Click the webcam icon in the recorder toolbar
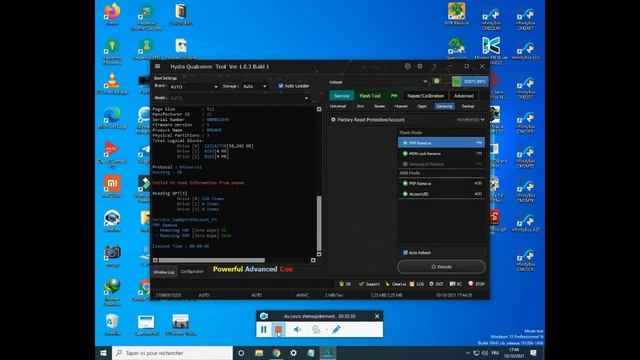Screen dimensions: 640x360 coord(316,329)
